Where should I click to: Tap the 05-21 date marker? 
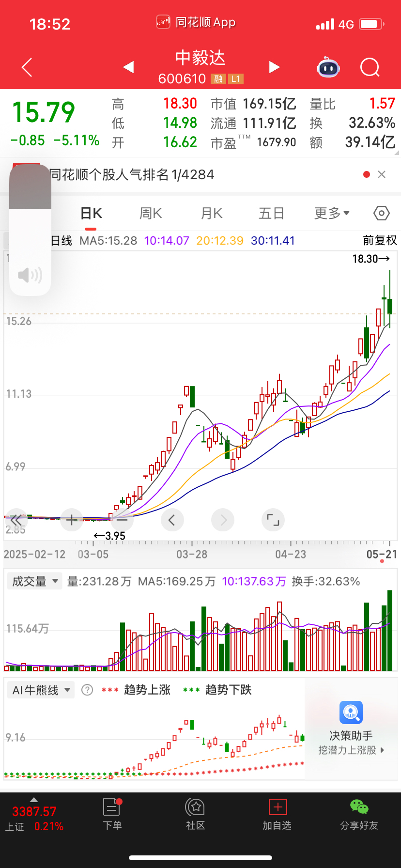382,554
